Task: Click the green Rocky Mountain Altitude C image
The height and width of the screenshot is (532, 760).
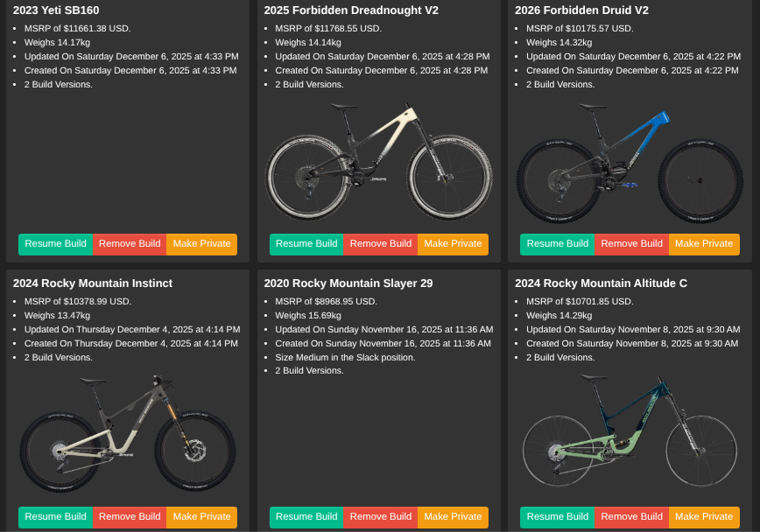Action: tap(630, 436)
